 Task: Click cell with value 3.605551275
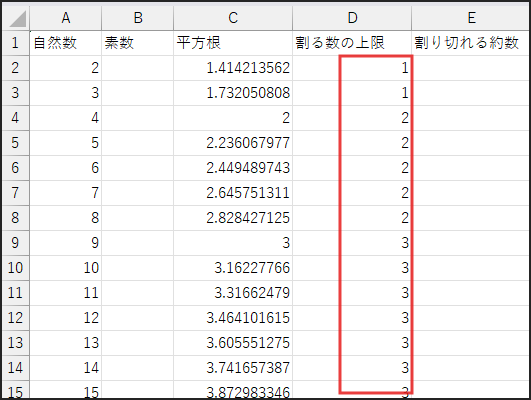(233, 343)
